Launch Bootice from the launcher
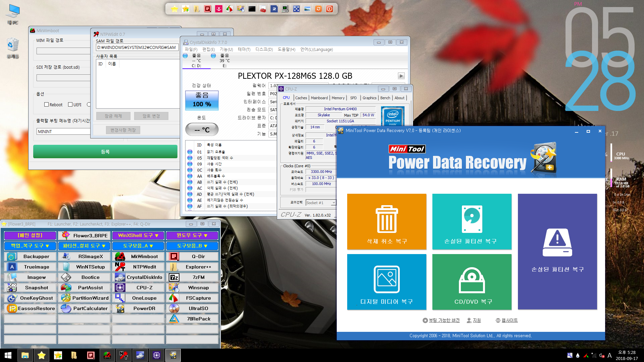The image size is (644, 362). 84,277
